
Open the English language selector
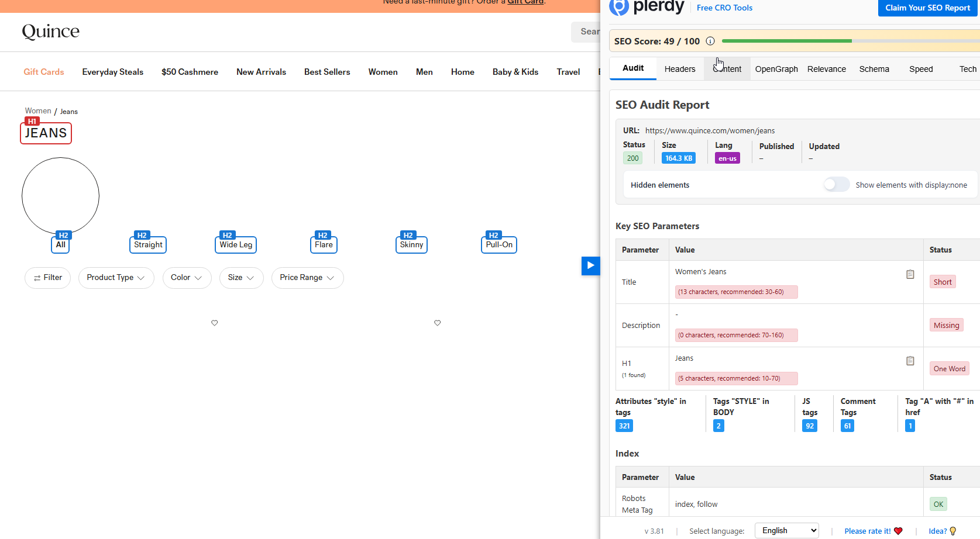click(x=786, y=530)
